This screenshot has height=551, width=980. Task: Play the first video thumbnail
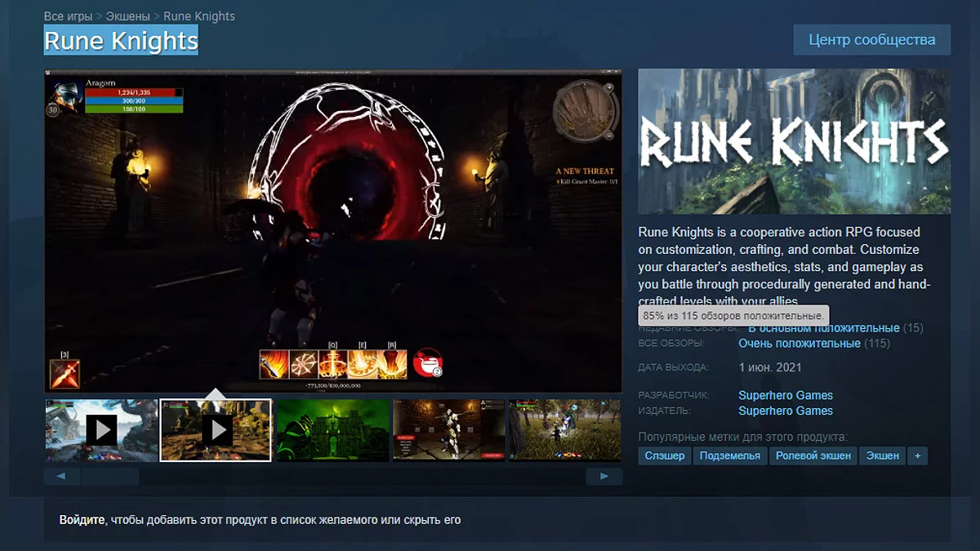point(101,429)
